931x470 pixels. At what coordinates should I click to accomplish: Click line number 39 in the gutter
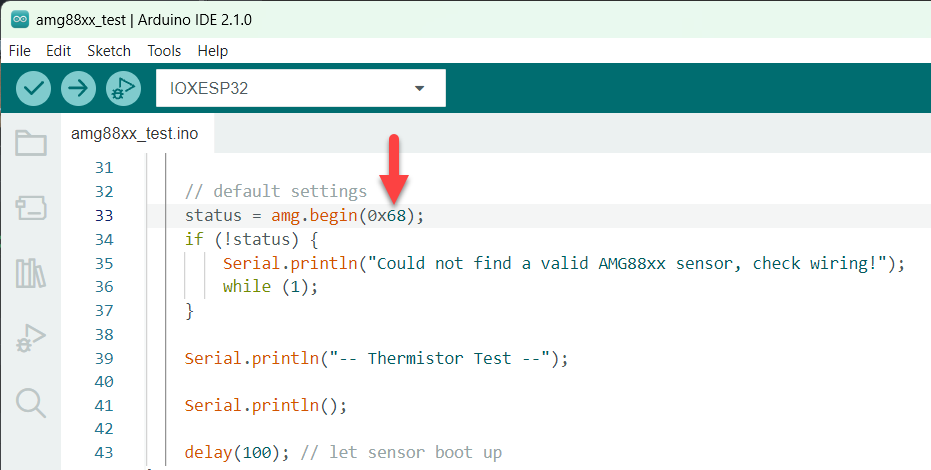click(104, 358)
